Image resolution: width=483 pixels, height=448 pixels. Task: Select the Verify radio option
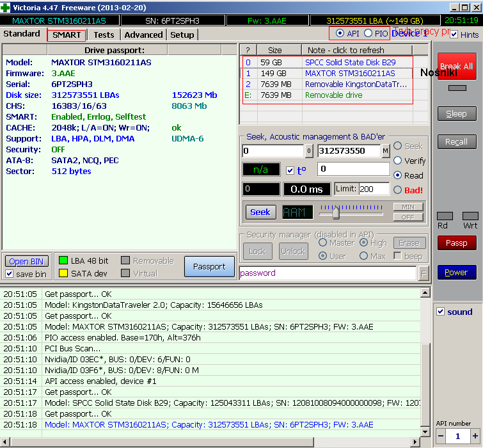coord(398,161)
